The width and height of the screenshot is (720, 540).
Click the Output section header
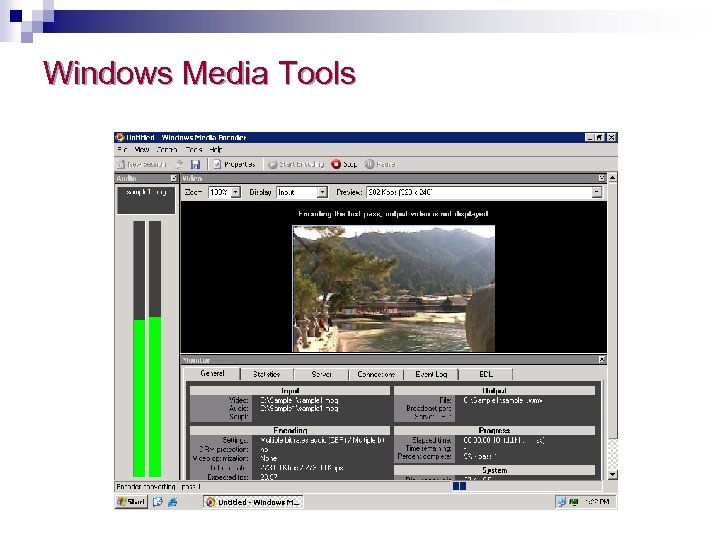pos(494,390)
